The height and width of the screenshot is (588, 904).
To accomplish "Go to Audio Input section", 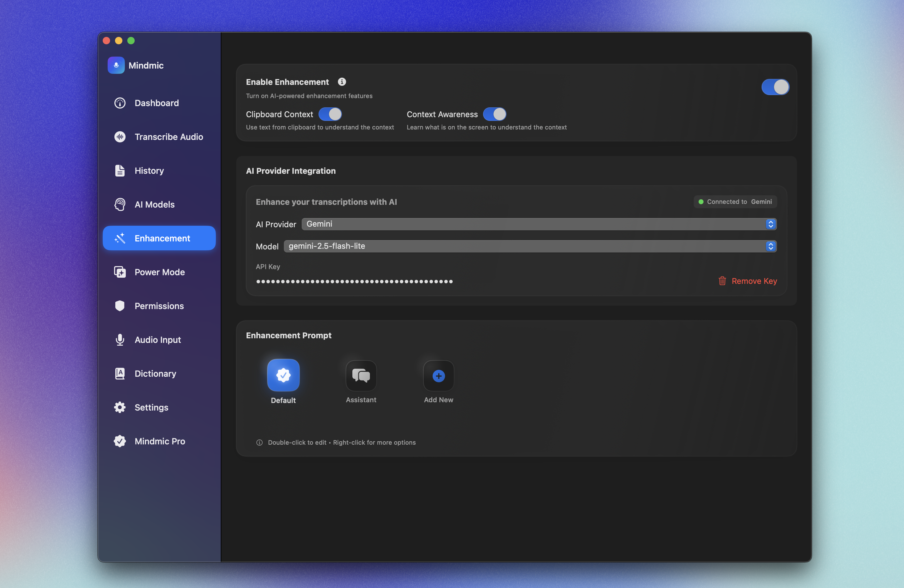I will 159,340.
